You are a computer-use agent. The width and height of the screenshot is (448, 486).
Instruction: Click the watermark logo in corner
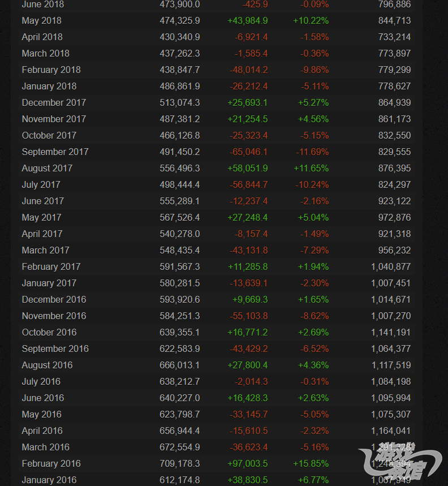(x=400, y=462)
